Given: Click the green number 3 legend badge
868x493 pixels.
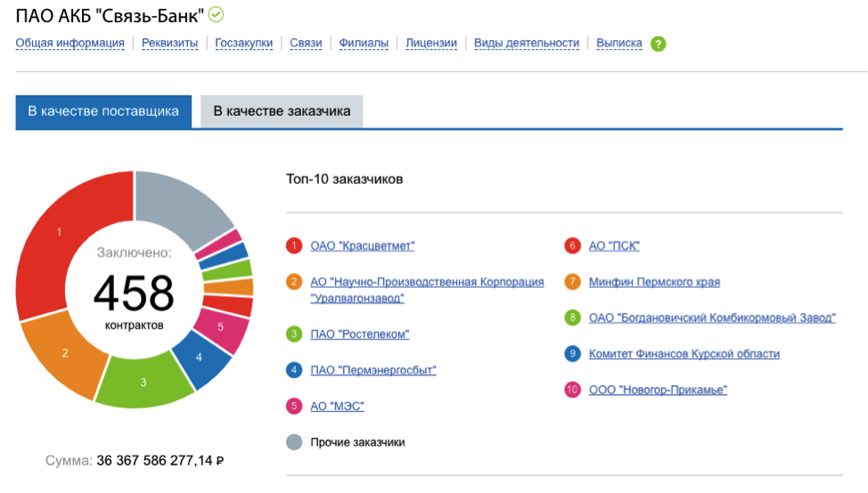Looking at the screenshot, I should 294,334.
